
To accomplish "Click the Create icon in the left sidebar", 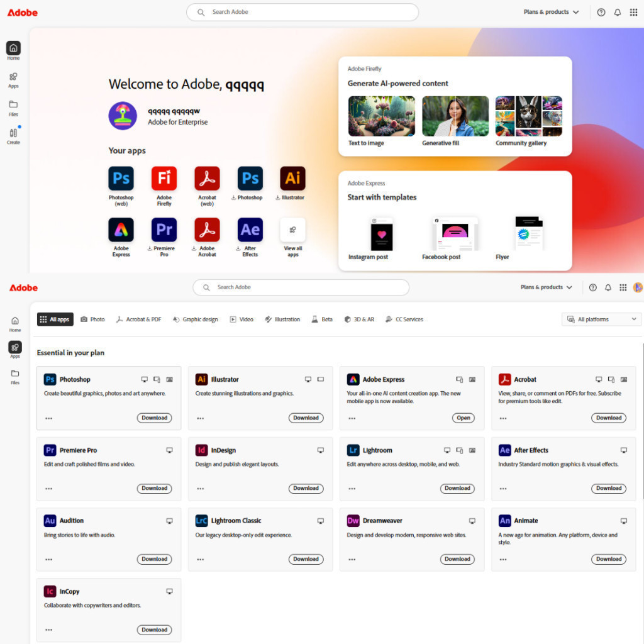I will point(13,133).
